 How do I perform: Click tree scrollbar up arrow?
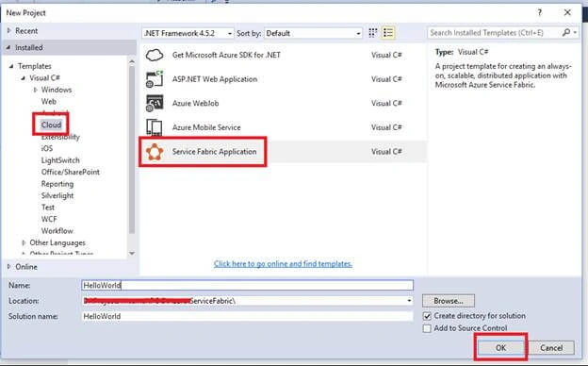[x=132, y=60]
